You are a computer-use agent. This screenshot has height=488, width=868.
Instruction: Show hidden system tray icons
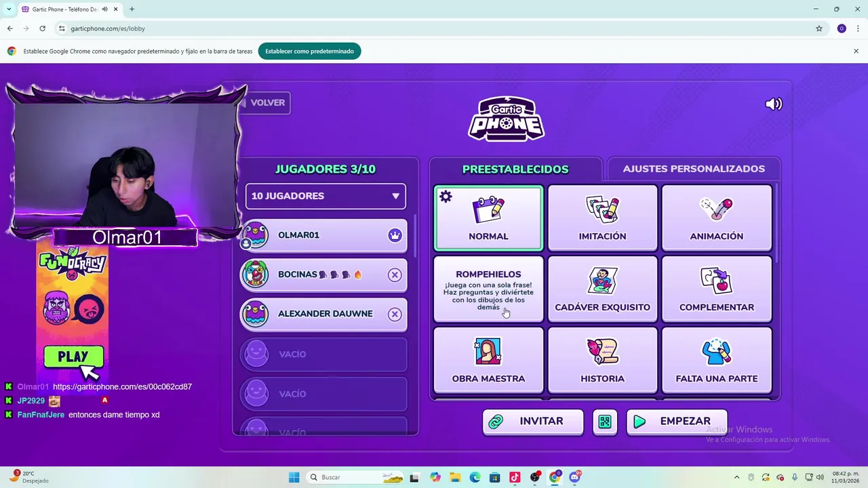736,477
